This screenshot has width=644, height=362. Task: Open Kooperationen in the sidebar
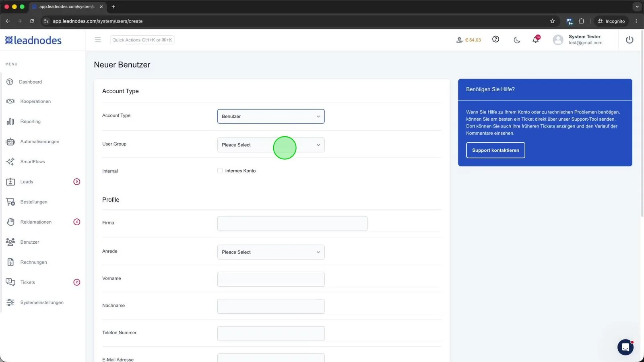[x=35, y=101]
